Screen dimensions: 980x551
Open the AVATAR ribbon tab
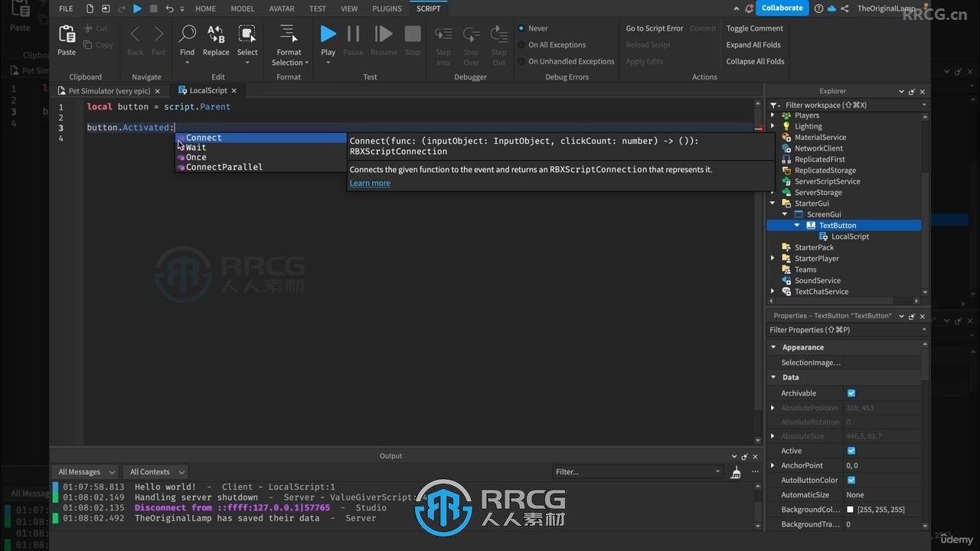click(x=282, y=8)
